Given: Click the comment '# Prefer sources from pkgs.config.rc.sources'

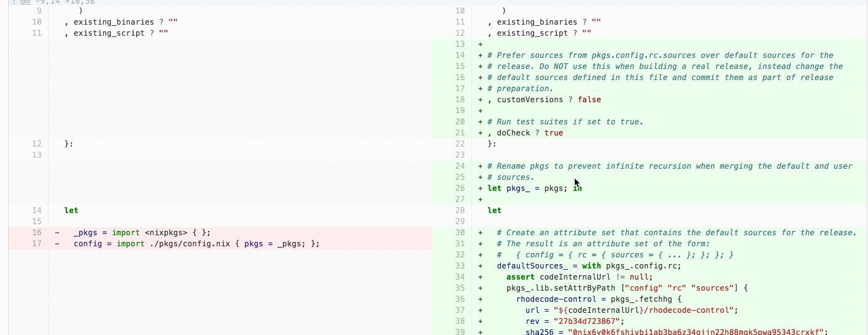Looking at the screenshot, I should tap(660, 55).
